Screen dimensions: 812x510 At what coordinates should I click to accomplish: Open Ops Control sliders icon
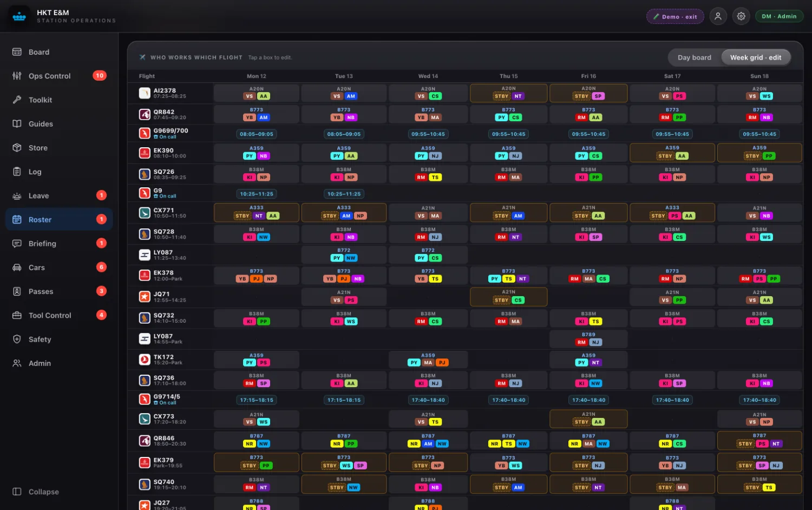pyautogui.click(x=17, y=76)
